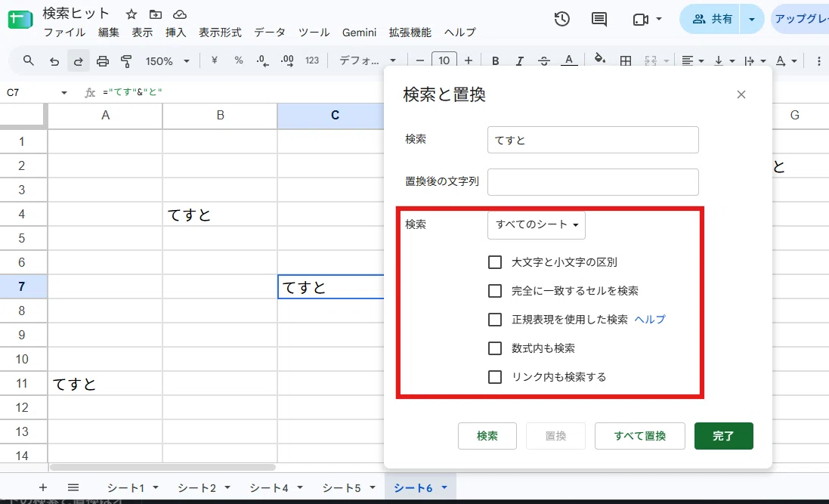Click the 置換後の文字列 input field

592,182
